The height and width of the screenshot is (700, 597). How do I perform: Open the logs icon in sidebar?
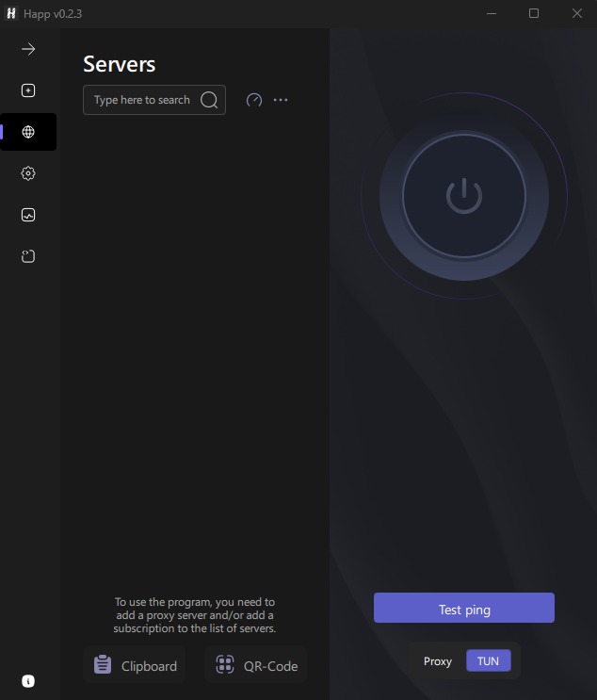coord(28,256)
